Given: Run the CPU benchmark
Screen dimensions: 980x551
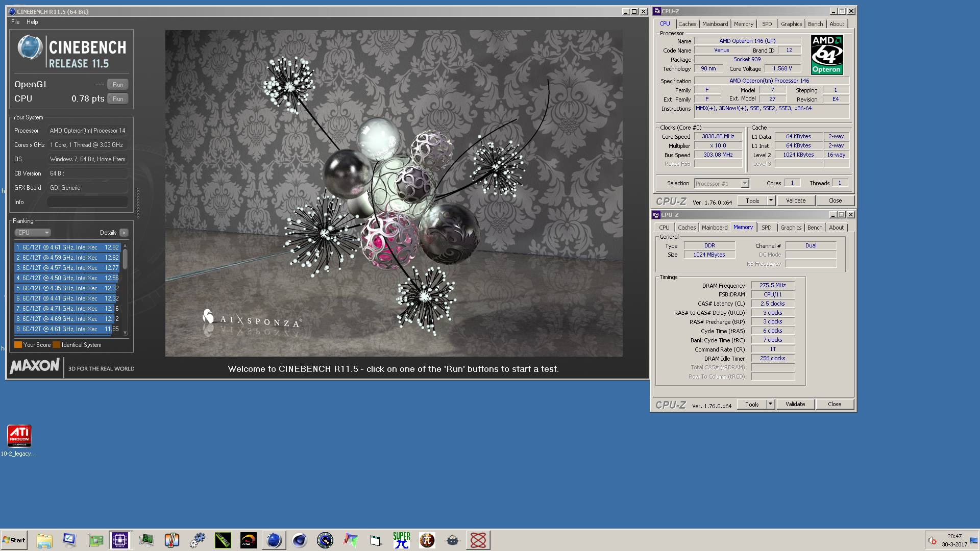Looking at the screenshot, I should point(118,99).
